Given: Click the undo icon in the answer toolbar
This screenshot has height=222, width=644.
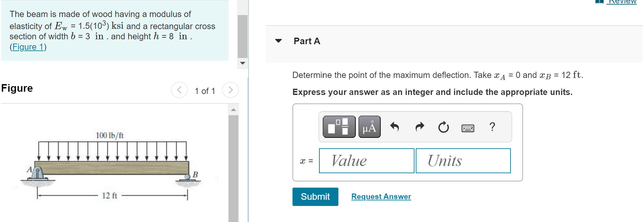Looking at the screenshot, I should 395,127.
